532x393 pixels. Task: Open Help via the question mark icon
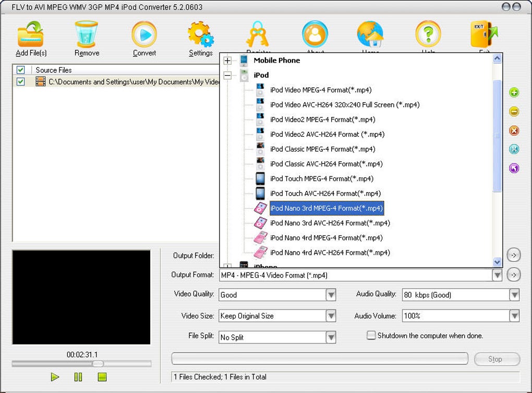point(428,34)
